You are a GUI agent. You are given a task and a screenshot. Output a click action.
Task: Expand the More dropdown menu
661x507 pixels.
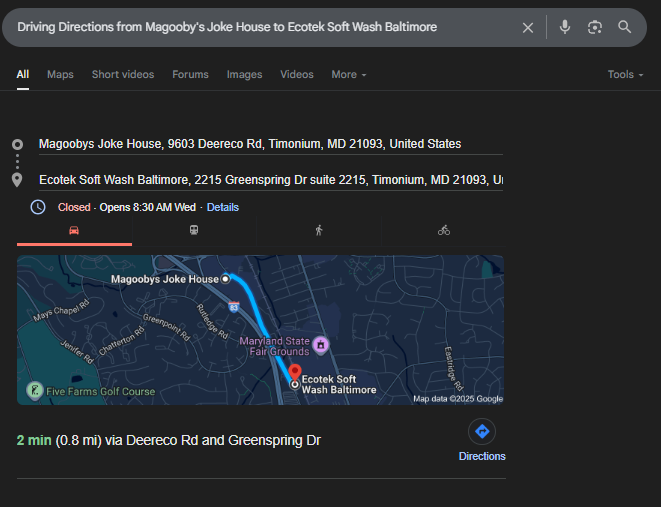click(349, 75)
